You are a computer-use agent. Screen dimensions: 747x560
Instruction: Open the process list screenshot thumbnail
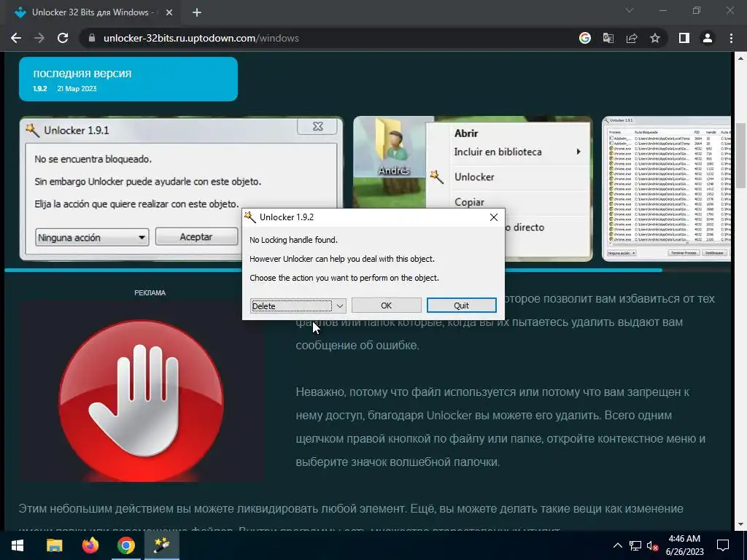[x=667, y=189]
